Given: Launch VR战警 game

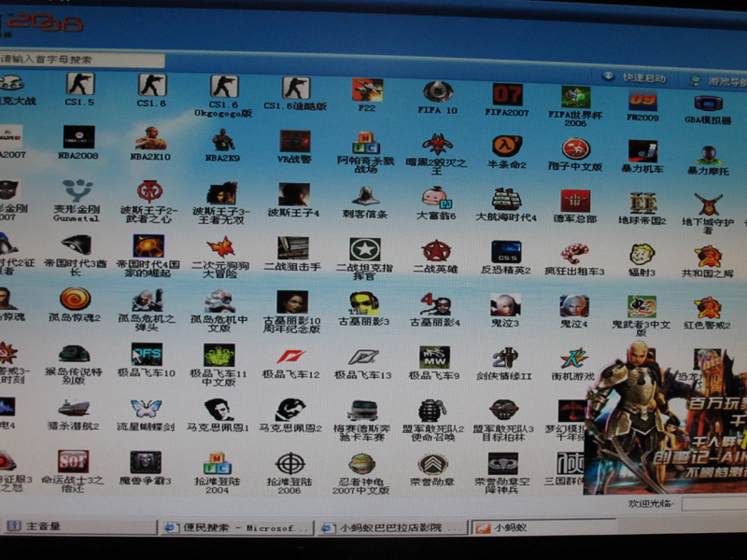Looking at the screenshot, I should tap(295, 142).
